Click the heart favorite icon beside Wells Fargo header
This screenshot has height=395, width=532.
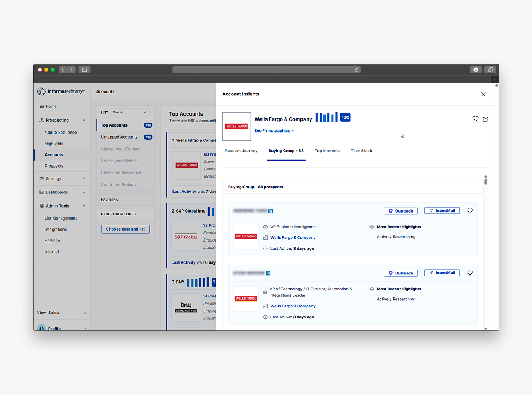475,119
